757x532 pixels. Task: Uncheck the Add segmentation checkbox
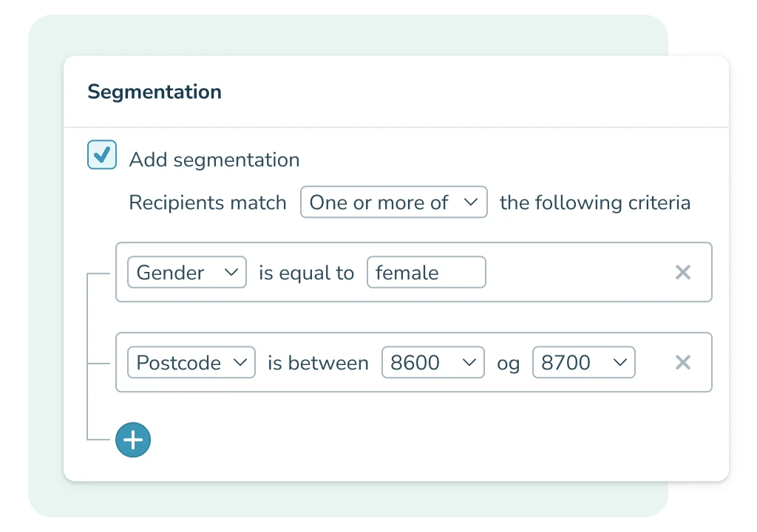(102, 156)
